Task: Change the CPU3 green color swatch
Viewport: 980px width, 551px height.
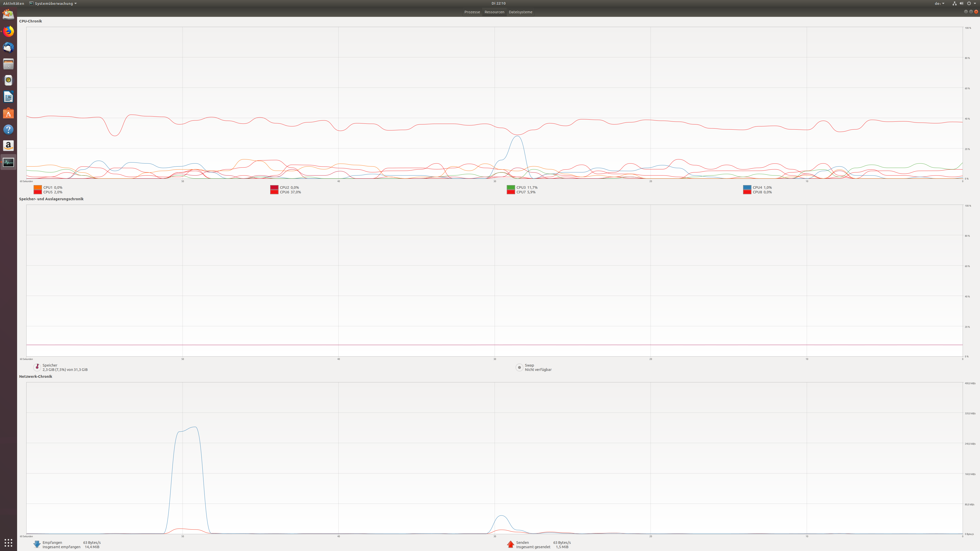Action: pos(510,187)
